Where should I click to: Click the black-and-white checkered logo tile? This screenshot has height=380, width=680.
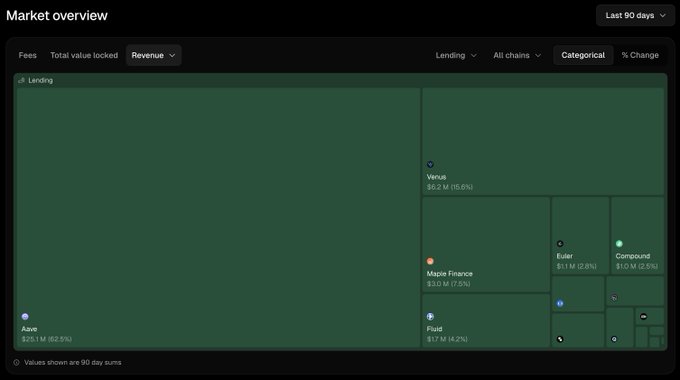[x=560, y=339]
